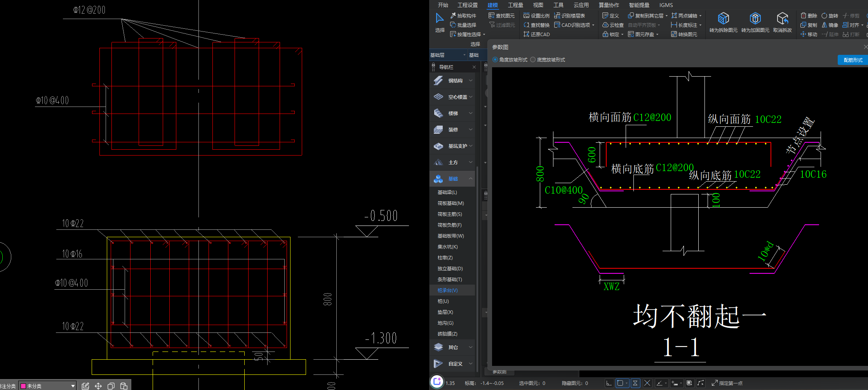Click the 取消拆改 icon
This screenshot has width=868, height=390.
(x=782, y=19)
